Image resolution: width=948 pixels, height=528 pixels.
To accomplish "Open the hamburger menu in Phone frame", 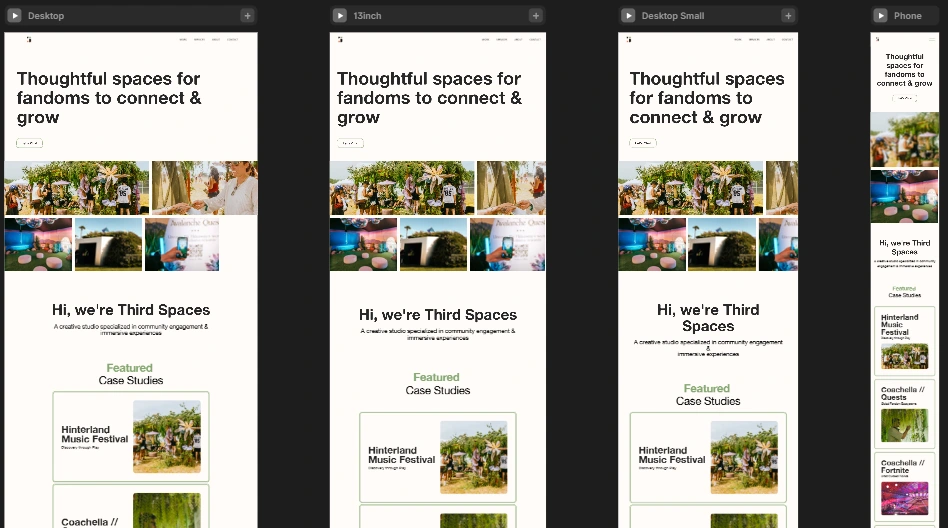I will click(x=932, y=39).
